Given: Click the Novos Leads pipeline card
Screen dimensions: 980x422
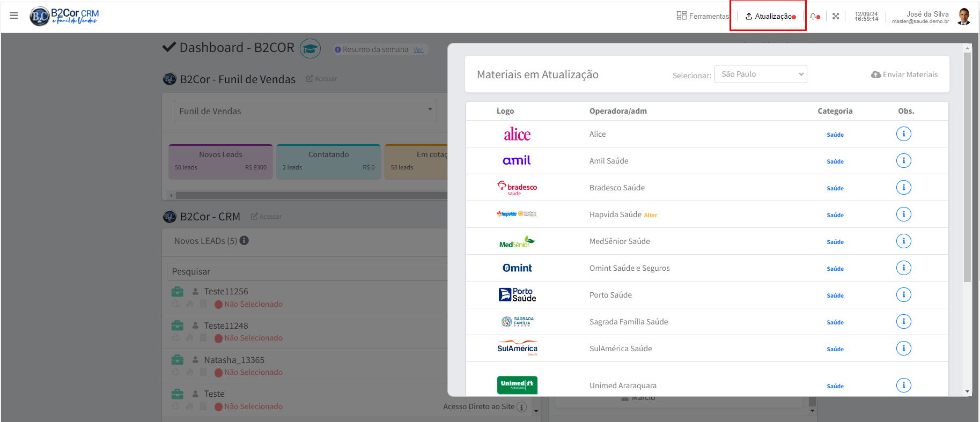Looking at the screenshot, I should coord(220,161).
